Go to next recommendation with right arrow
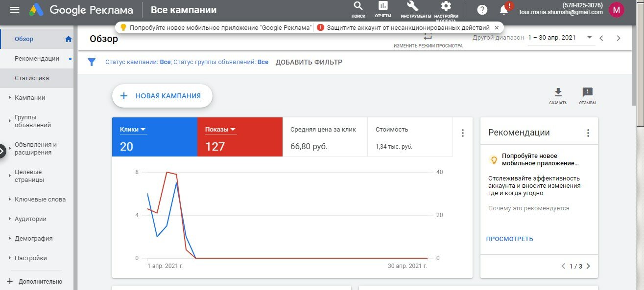Viewport: 644px width, 290px height. 588,266
